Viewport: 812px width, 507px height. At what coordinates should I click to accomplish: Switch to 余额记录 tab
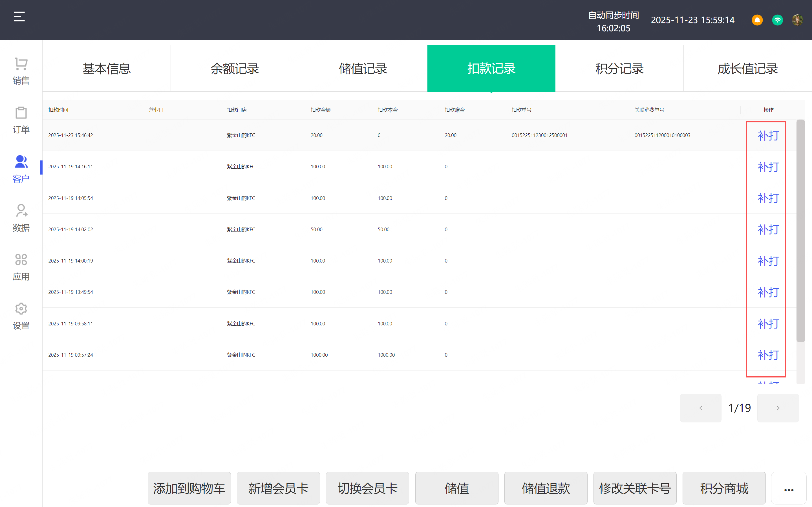coord(235,69)
